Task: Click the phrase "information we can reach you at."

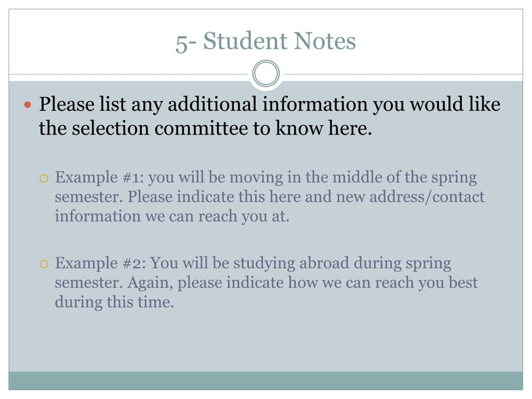Action: 172,217
